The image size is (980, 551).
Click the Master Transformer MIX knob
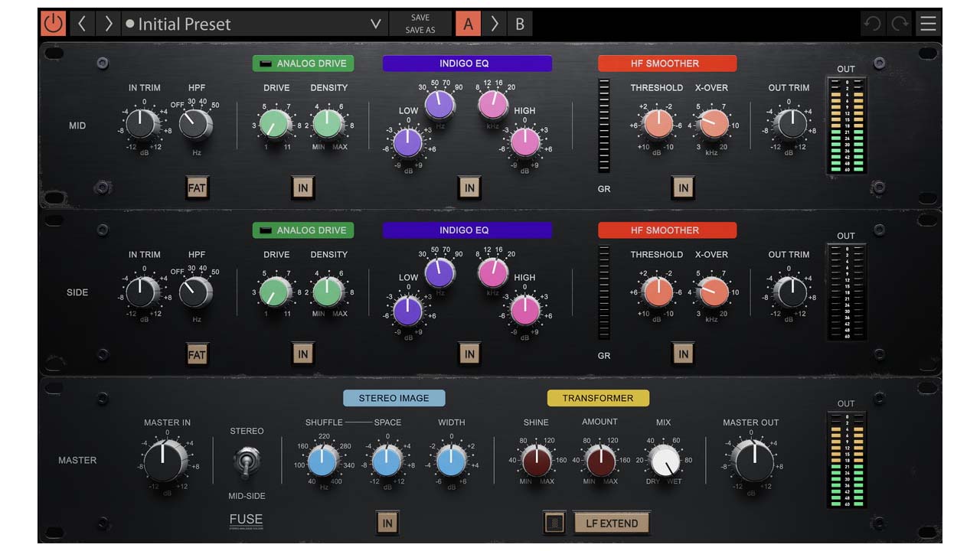tap(664, 461)
